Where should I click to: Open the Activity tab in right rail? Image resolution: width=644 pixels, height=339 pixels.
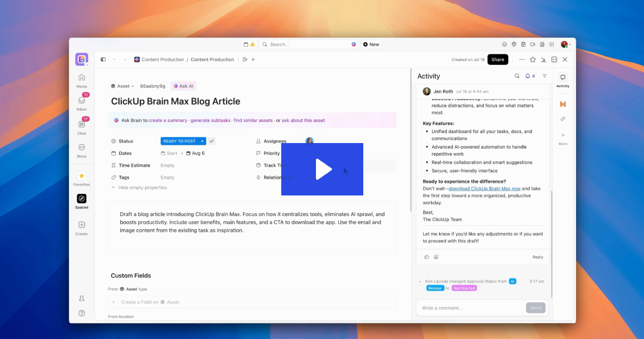point(563,80)
